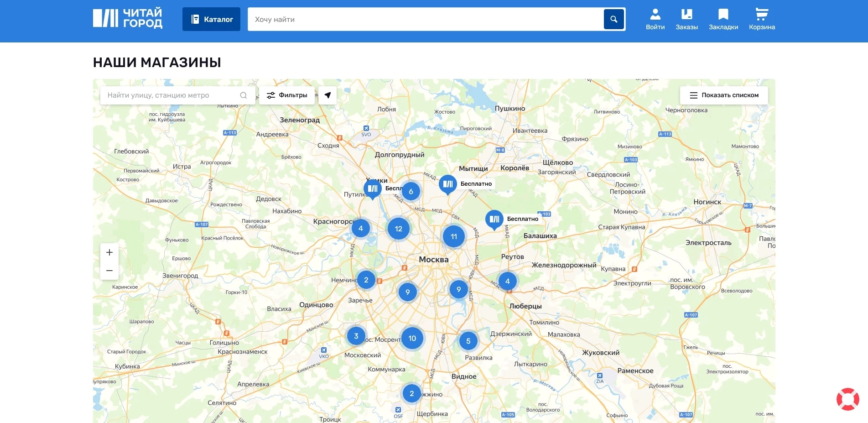Zoom in the map with plus button
Viewport: 868px width, 423px height.
(x=109, y=252)
